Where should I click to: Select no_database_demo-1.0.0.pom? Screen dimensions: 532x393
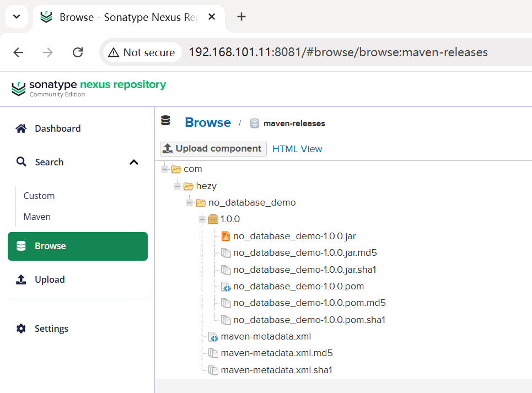(x=299, y=286)
